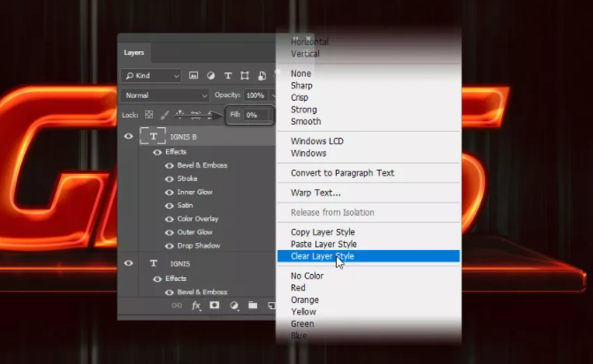Choose Paste Layer Style
Screen dimensions: 593x364
323,244
